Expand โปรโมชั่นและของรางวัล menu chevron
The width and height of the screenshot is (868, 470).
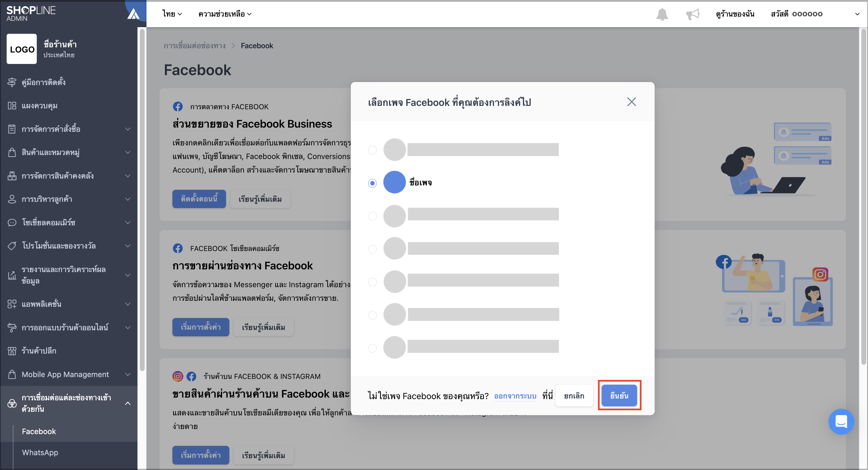tap(128, 246)
